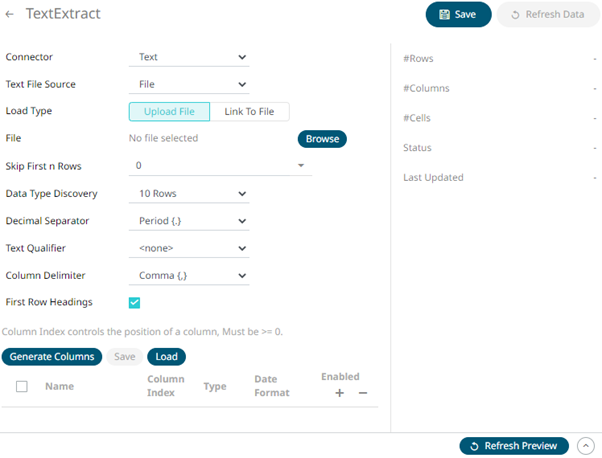Open the Connector dropdown
Screen dimensions: 602x458
189,58
